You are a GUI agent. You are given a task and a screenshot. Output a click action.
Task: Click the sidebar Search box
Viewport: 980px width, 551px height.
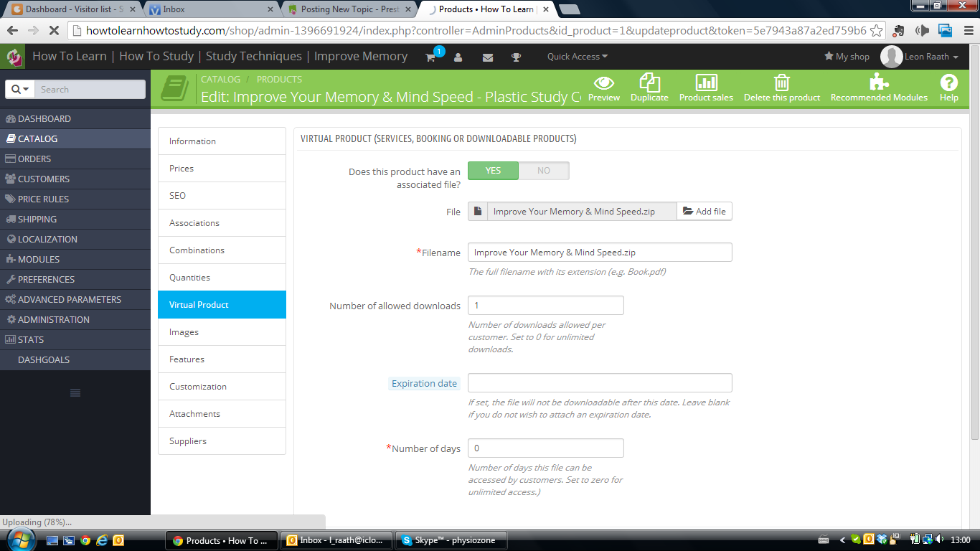(90, 89)
